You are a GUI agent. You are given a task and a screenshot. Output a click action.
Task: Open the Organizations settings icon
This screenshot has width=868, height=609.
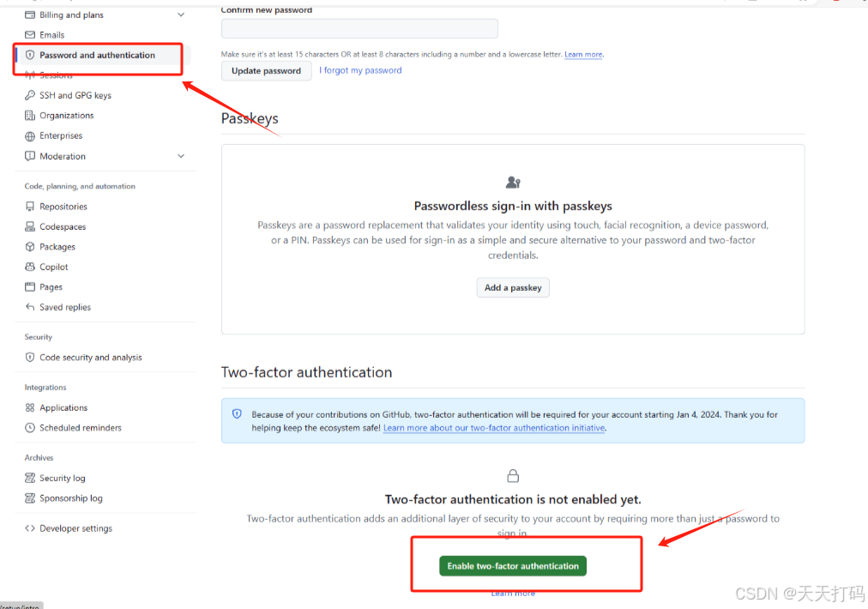[28, 115]
